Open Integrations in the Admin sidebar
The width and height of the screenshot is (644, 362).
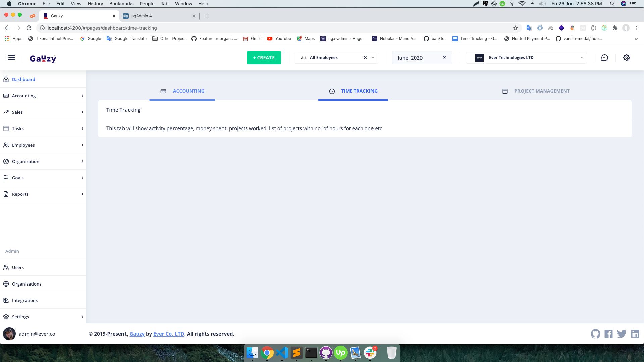tap(25, 300)
